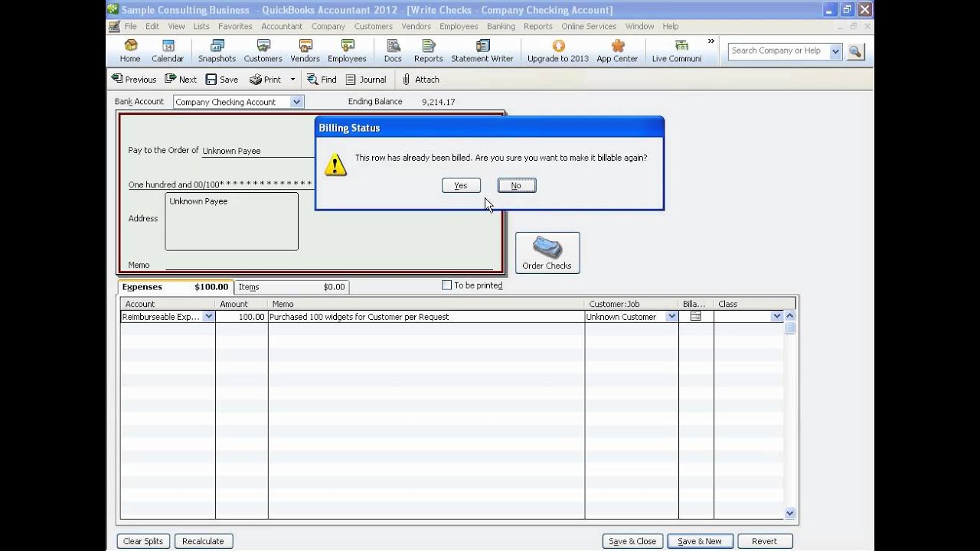Open the Live Community icon
Viewport: 980px width, 551px height.
click(x=677, y=51)
